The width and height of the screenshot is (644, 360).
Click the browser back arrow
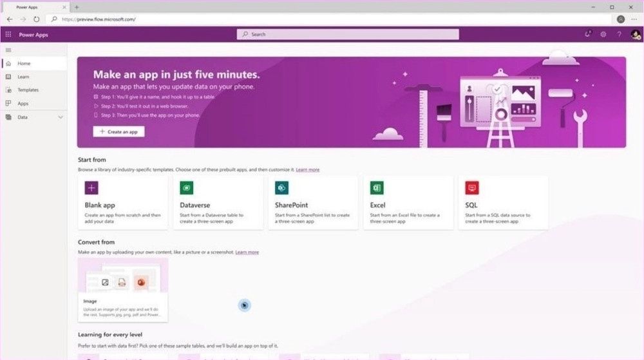pos(10,19)
